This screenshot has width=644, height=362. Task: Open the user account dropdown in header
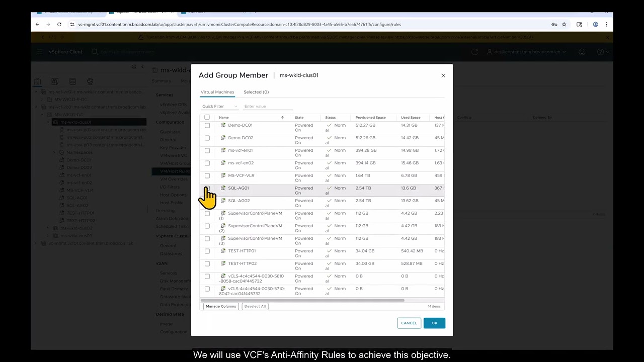click(527, 52)
